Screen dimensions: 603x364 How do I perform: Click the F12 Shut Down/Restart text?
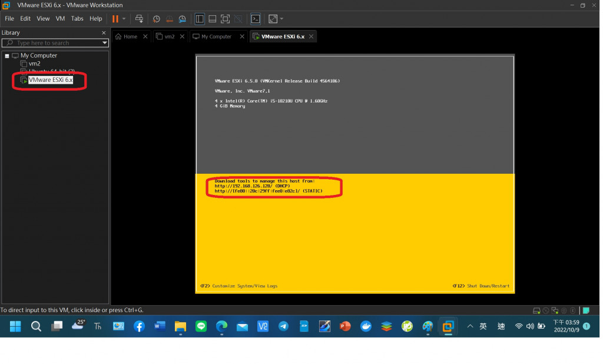tap(481, 287)
